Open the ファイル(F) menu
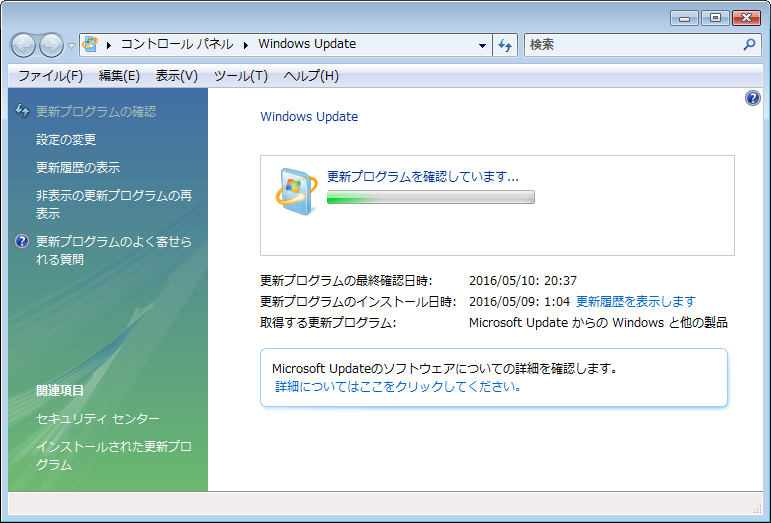The width and height of the screenshot is (771, 523). 50,76
